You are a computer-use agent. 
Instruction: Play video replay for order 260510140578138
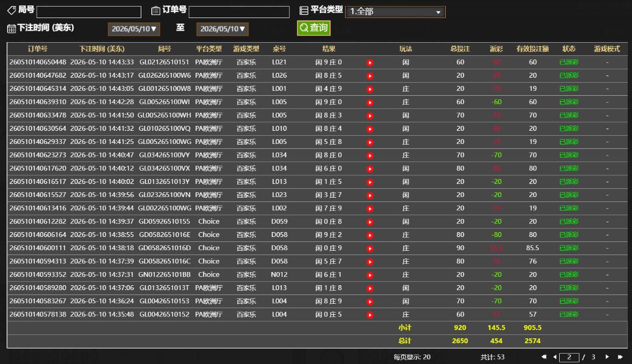click(x=370, y=315)
